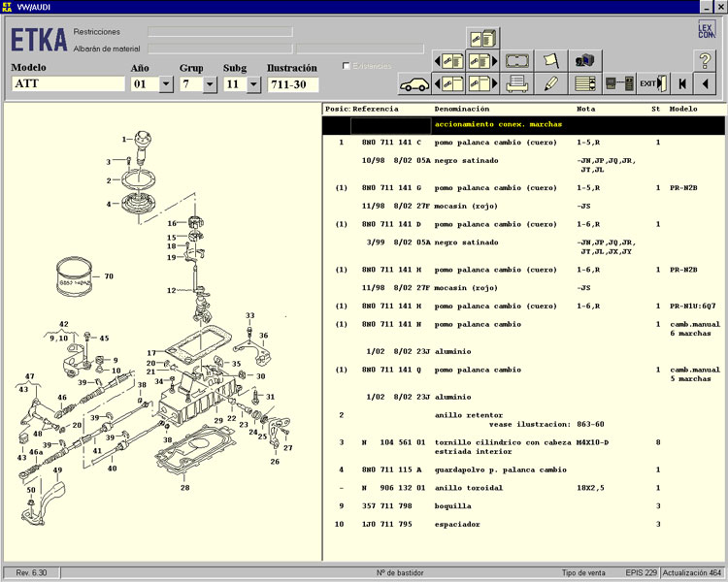Select part row 1J0 711 795 espaciador
Screen dimensions: 728x582
[x=523, y=524]
